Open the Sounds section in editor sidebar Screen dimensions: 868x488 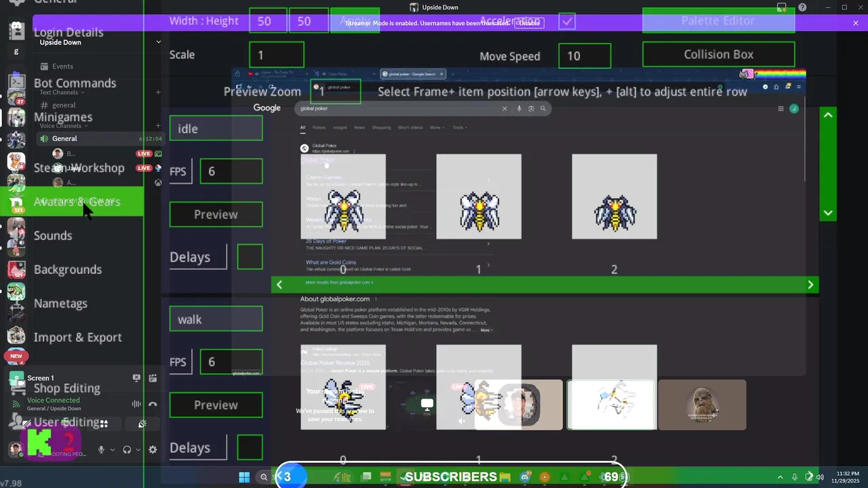pos(53,235)
